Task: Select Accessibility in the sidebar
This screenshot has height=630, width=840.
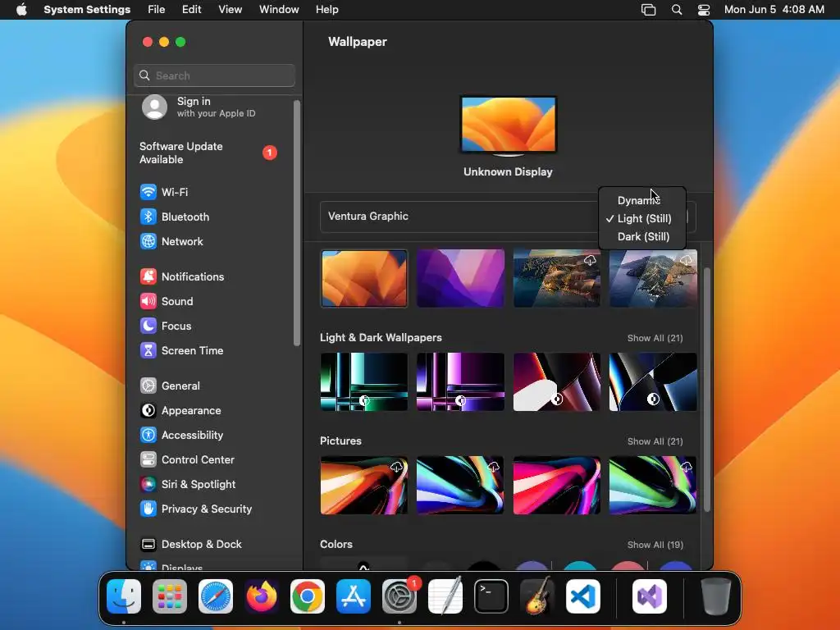Action: click(x=181, y=435)
